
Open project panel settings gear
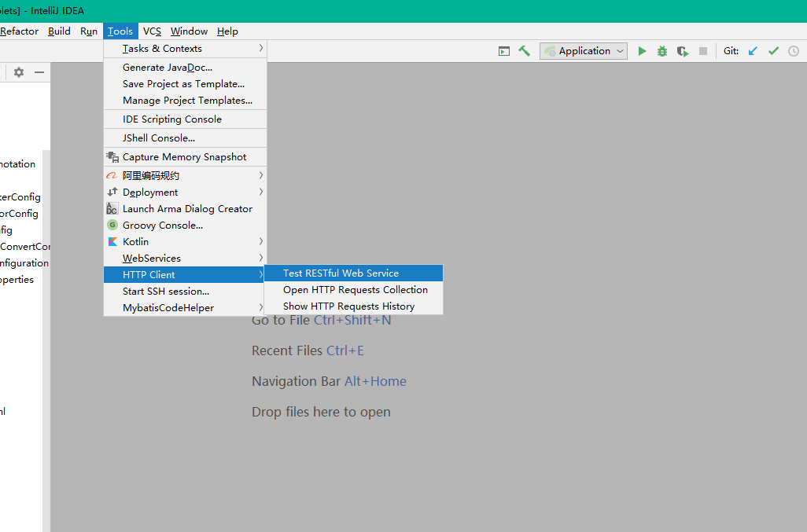click(x=19, y=72)
